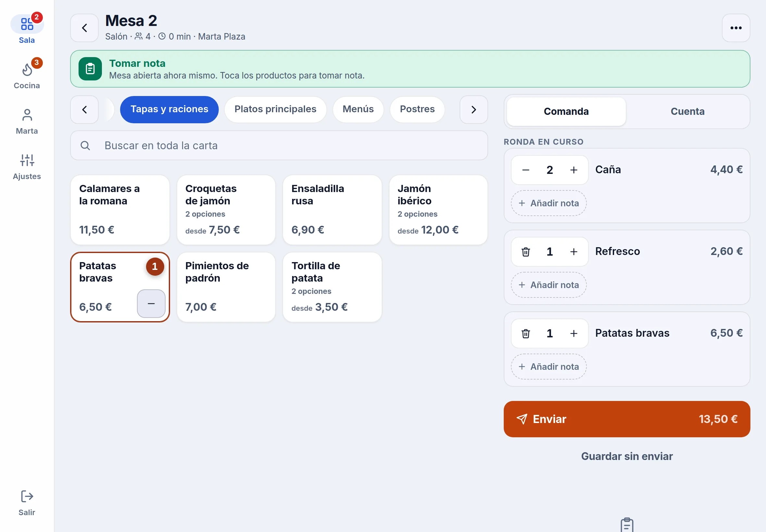Go back from Mesa 2
This screenshot has height=532, width=766.
click(84, 28)
